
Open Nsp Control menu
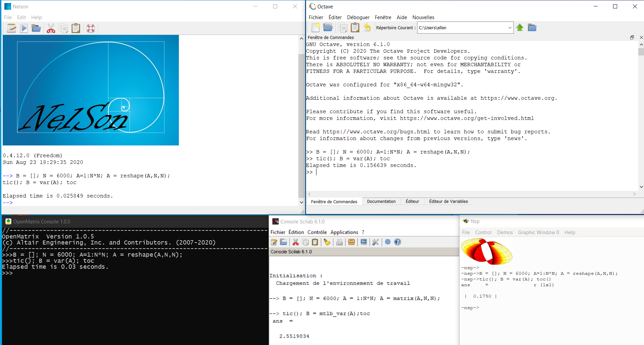point(483,232)
